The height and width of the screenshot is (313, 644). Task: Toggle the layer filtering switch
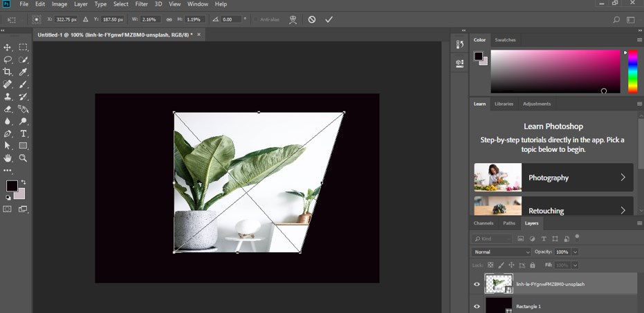[577, 237]
